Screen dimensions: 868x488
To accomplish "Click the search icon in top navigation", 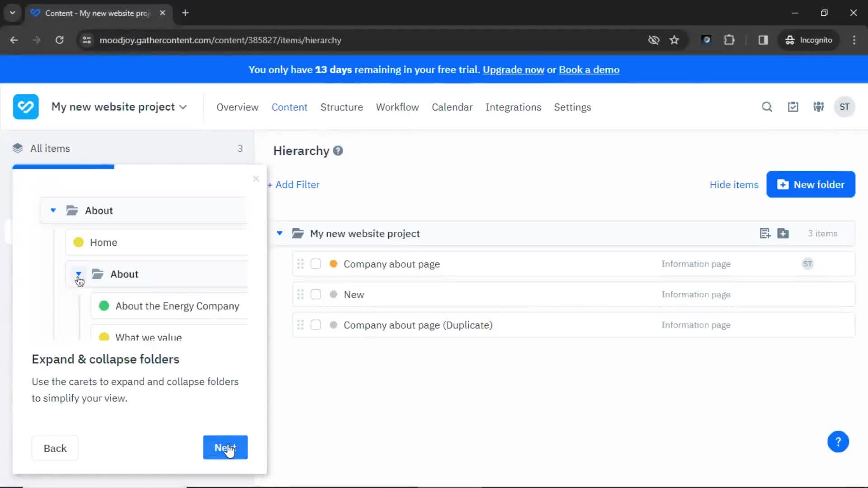I will (767, 107).
